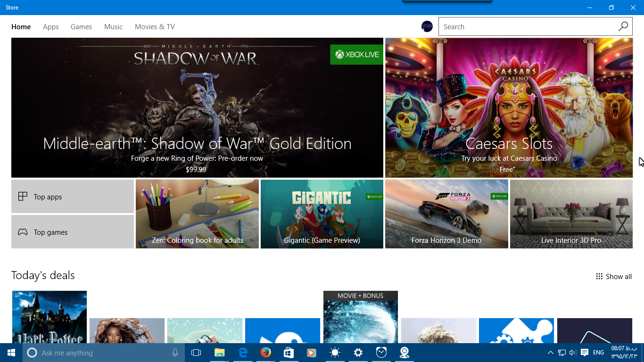Switch ENG input language indicator
Screen dimensions: 644x362
[599, 353]
